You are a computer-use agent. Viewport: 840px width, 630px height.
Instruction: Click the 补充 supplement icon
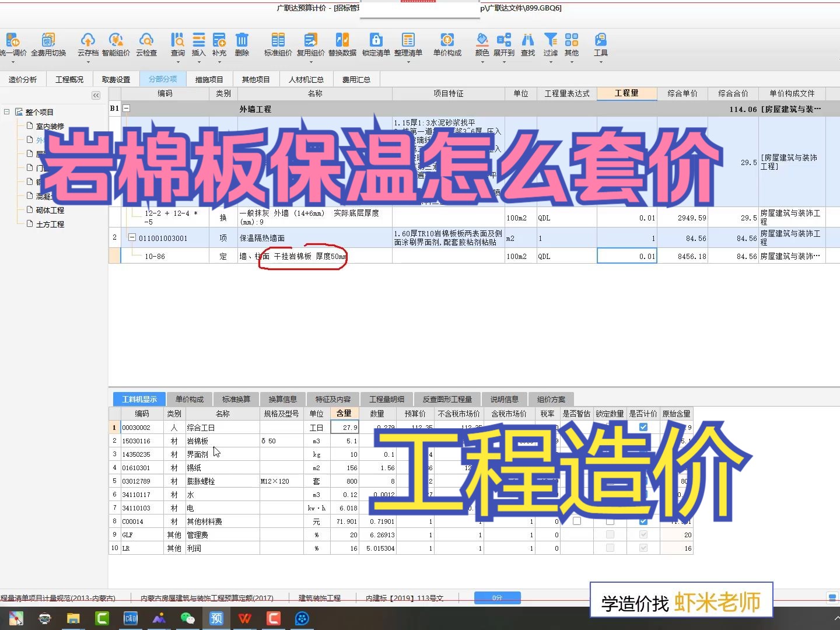tap(219, 40)
